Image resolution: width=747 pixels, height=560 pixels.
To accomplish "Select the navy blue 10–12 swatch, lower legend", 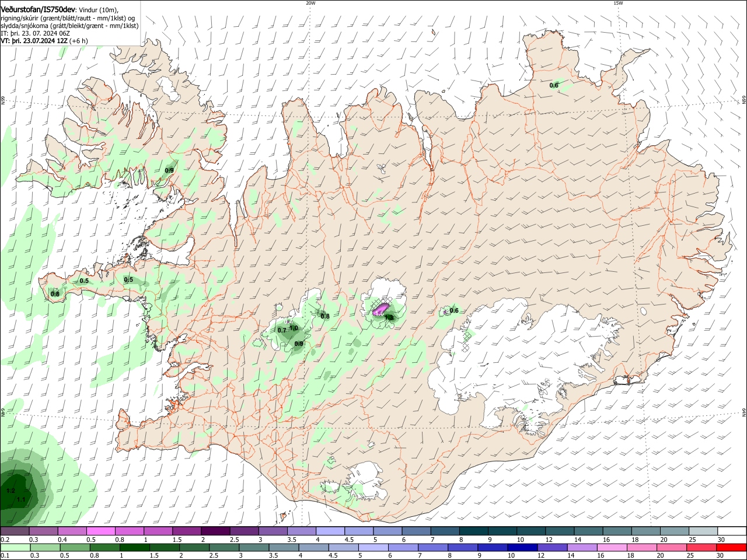I will point(523,547).
